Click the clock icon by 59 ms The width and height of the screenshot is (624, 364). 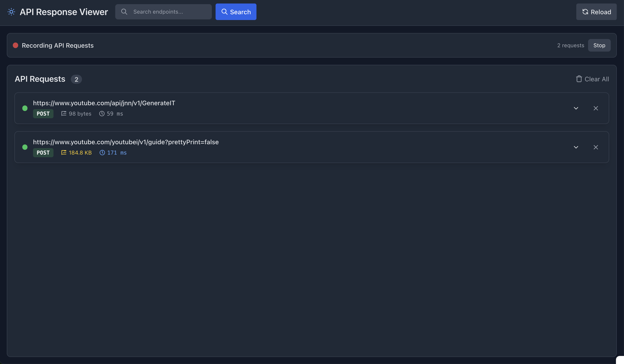tap(102, 113)
